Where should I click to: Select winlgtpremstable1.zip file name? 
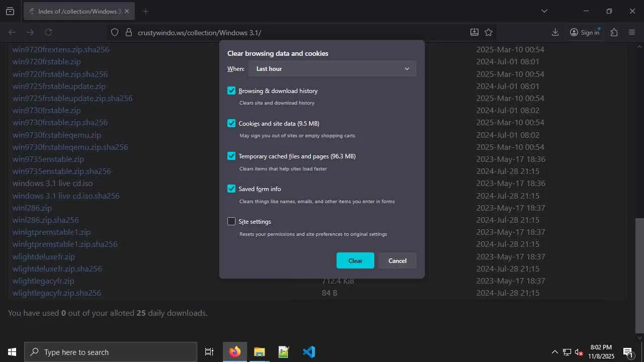point(52,232)
